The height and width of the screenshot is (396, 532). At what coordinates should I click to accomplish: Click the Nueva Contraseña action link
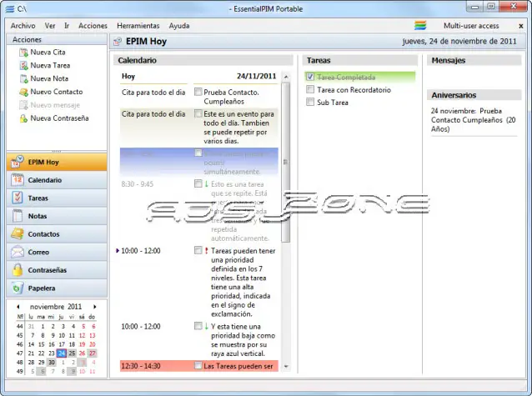59,118
